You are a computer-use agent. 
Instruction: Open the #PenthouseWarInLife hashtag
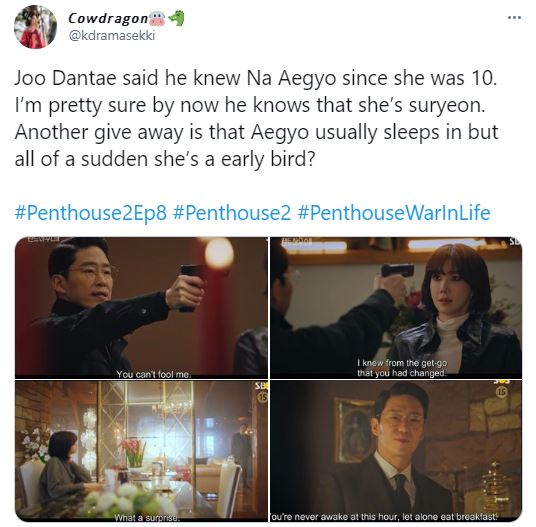click(x=394, y=212)
